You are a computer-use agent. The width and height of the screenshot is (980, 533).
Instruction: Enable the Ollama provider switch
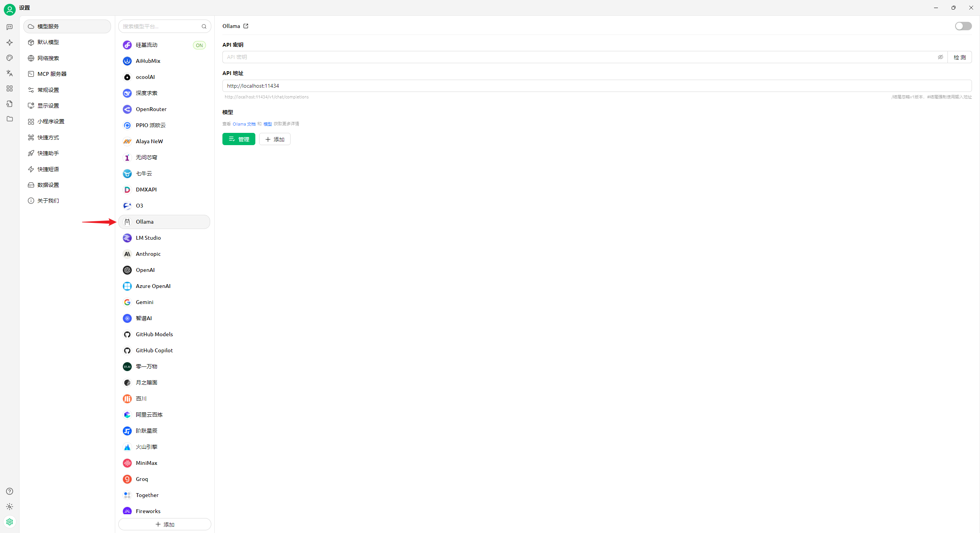[963, 26]
